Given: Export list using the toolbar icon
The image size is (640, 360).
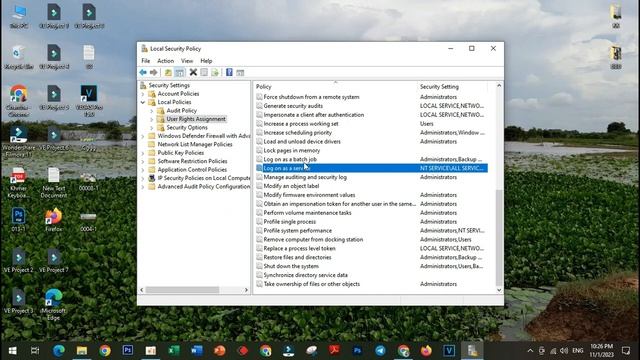Looking at the screenshot, I should click(x=215, y=72).
